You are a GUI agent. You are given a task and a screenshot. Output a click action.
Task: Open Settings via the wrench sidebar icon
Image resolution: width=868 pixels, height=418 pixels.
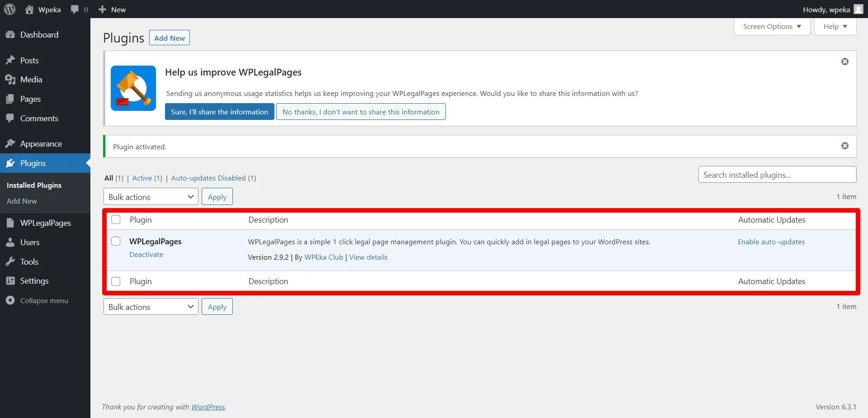coord(10,280)
